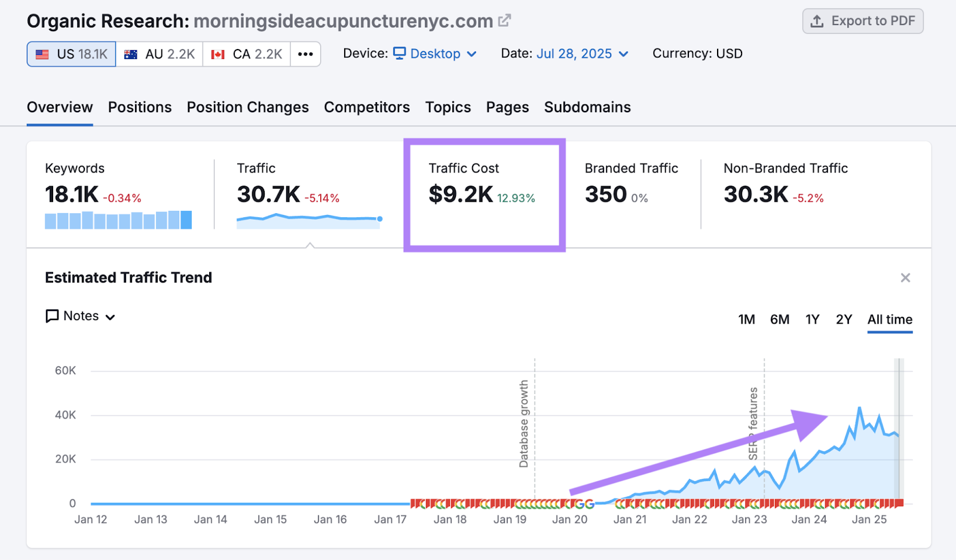Select the AU flag country filter
This screenshot has height=560, width=956.
[x=158, y=54]
